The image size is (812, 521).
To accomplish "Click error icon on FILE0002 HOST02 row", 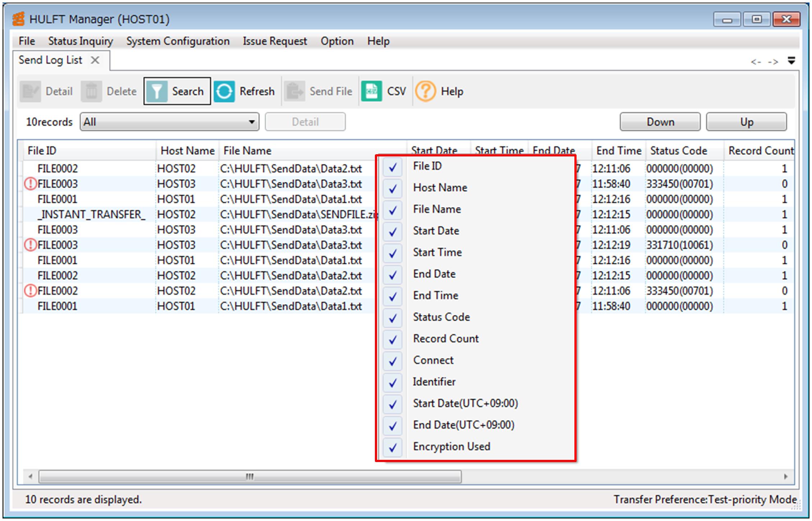I will pyautogui.click(x=31, y=291).
